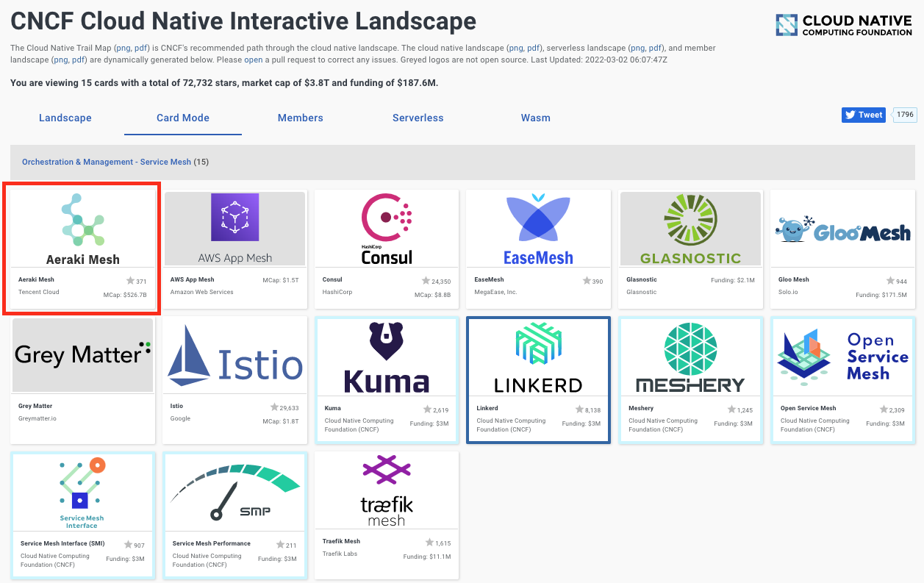
Task: Open the Service Mesh Performance gauge logo
Action: point(234,489)
